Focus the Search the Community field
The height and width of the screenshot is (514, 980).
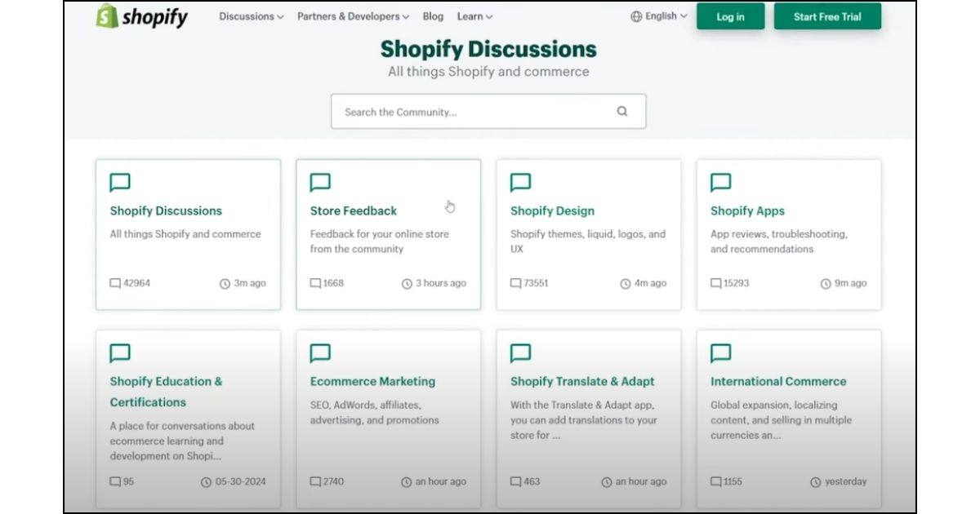474,112
